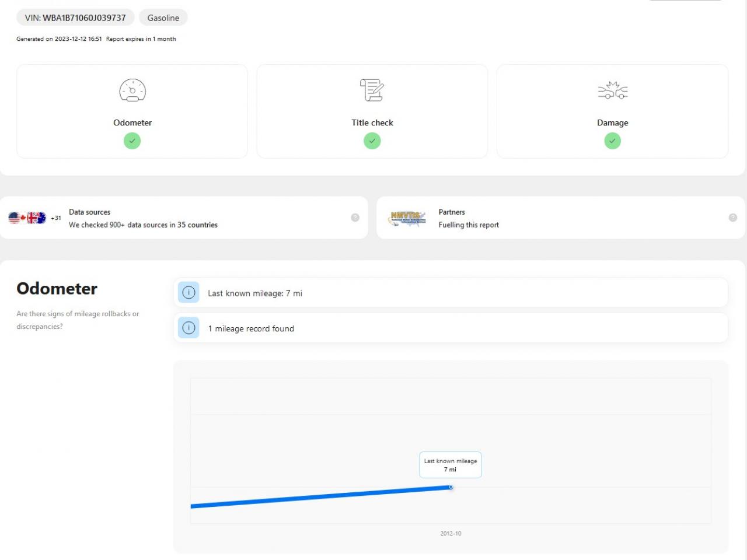This screenshot has height=560, width=747.
Task: Click the green checkmark under Odometer
Action: click(132, 141)
